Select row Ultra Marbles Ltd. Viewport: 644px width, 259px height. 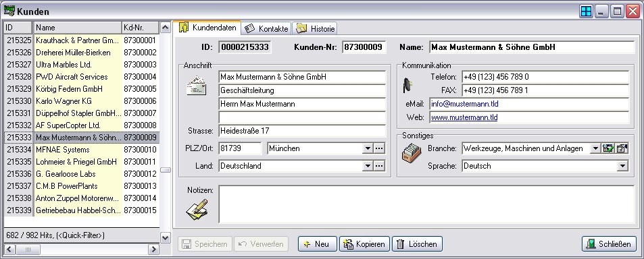82,65
